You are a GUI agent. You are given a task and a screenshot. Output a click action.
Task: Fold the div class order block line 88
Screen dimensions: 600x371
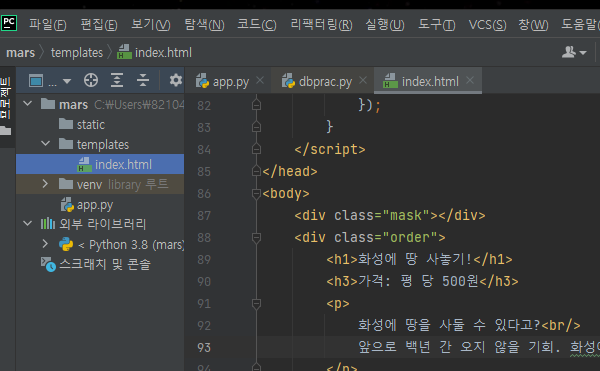click(x=256, y=238)
